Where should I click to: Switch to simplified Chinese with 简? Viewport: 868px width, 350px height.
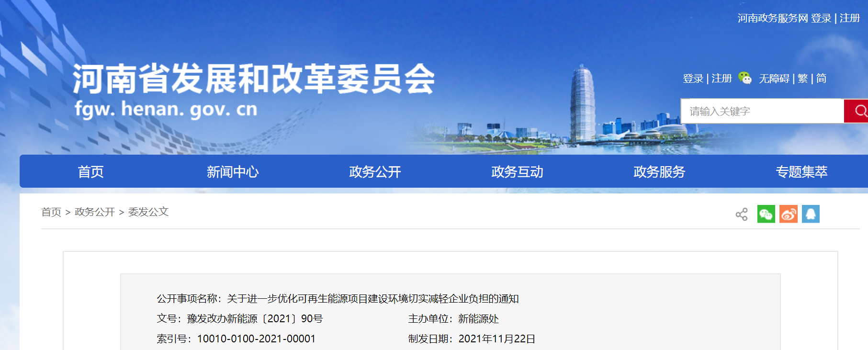tap(821, 79)
